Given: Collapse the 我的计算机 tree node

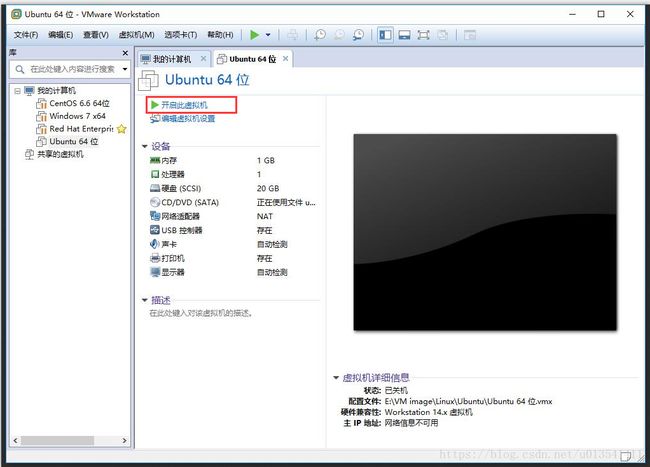Looking at the screenshot, I should (17, 91).
